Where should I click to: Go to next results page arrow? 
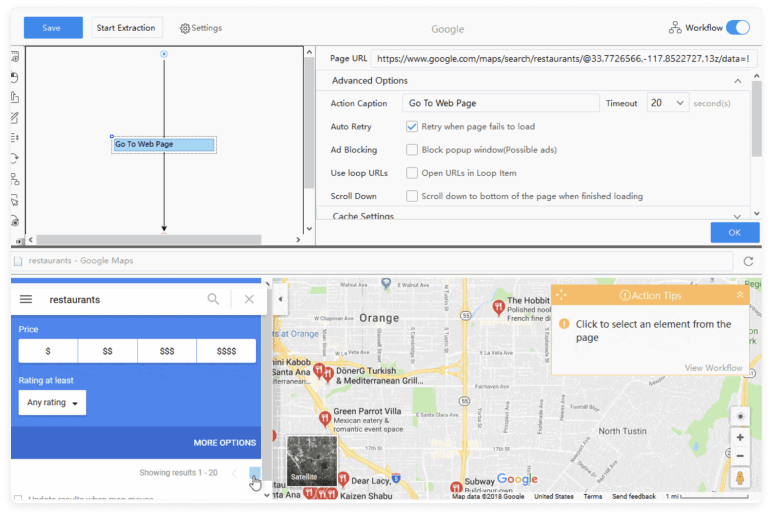tap(254, 473)
